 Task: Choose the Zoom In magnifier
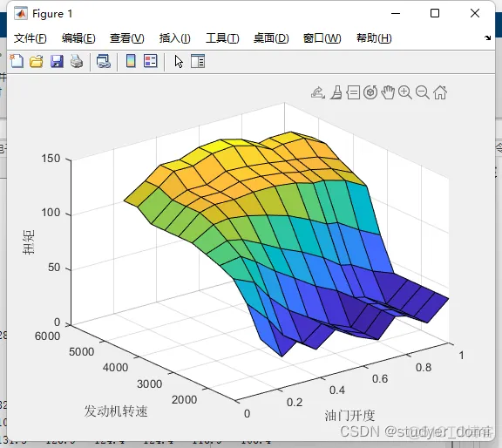405,92
